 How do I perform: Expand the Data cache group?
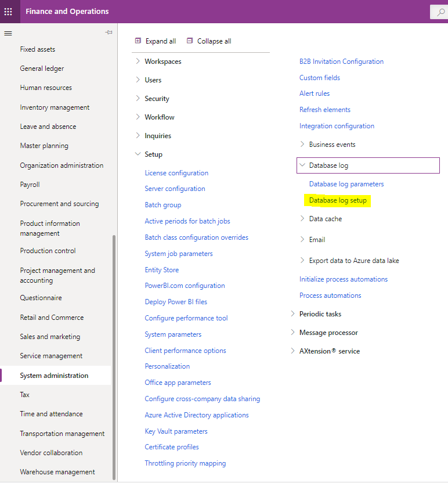tap(302, 218)
